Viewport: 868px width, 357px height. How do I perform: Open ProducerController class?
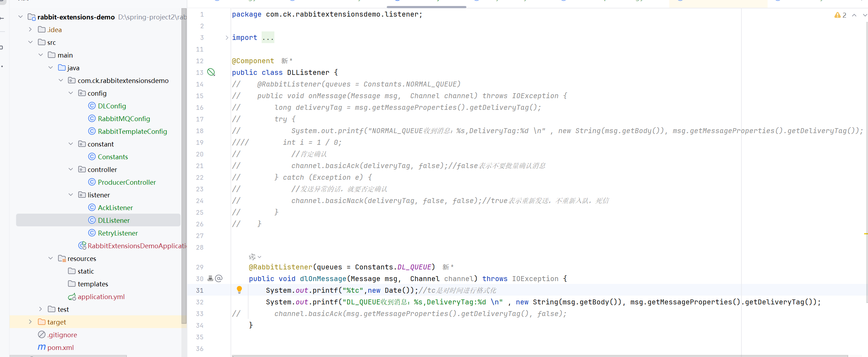(x=127, y=182)
